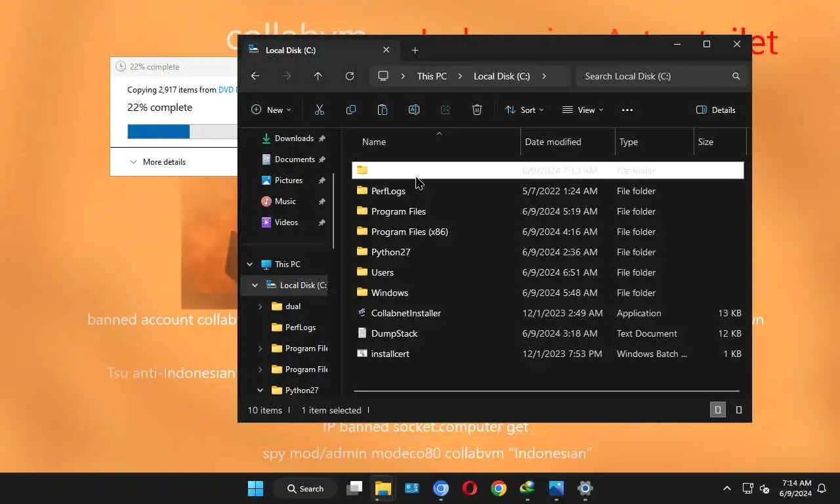Sort by the Name column header
840x504 pixels.
(x=436, y=142)
